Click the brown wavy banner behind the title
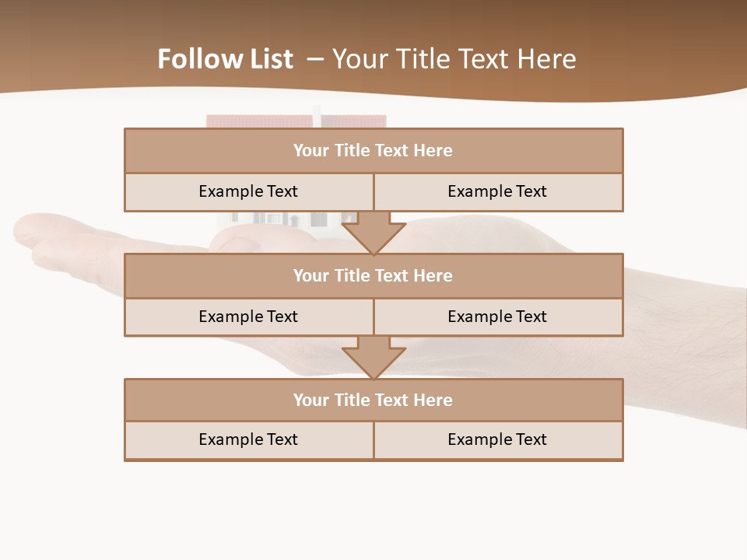 (661, 47)
